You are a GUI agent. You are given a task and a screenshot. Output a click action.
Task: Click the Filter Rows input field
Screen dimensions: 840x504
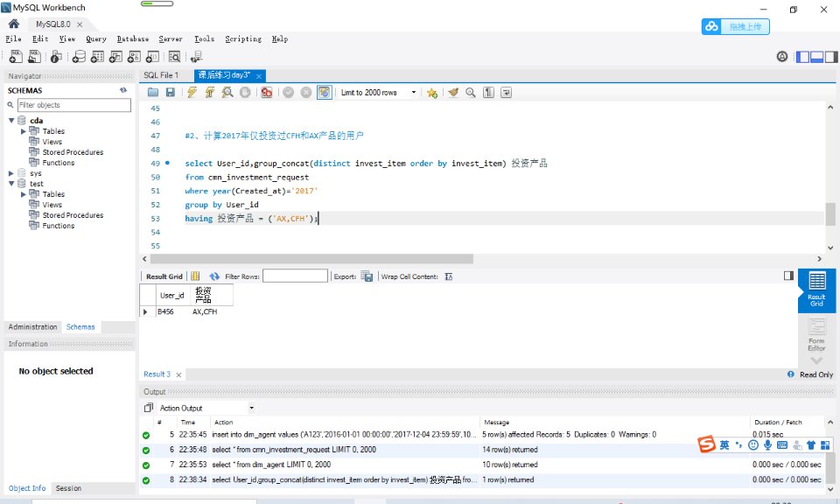[295, 276]
